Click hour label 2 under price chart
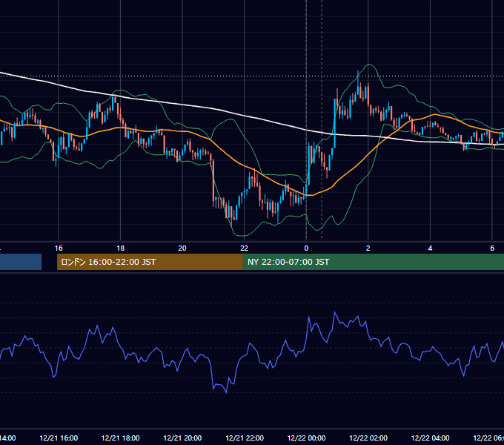Viewport: 504px width, 445px height. click(368, 248)
